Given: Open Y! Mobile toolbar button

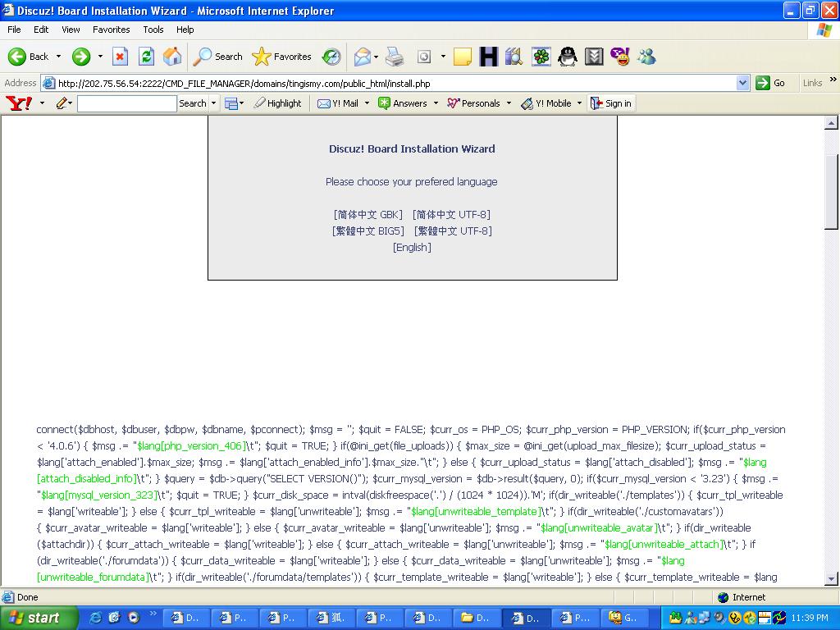Looking at the screenshot, I should [546, 103].
